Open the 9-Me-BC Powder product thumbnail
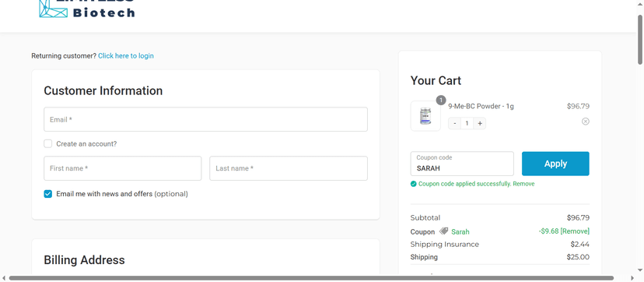This screenshot has width=644, height=282. [425, 116]
